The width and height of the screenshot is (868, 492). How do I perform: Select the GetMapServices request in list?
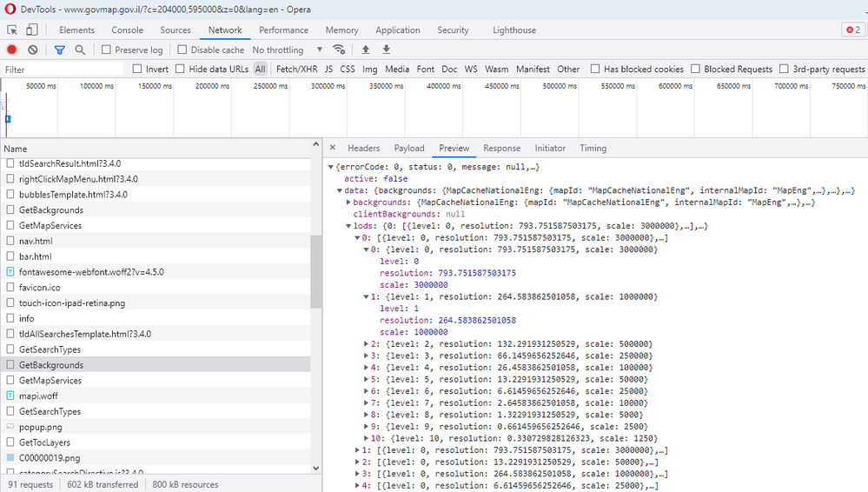point(50,225)
